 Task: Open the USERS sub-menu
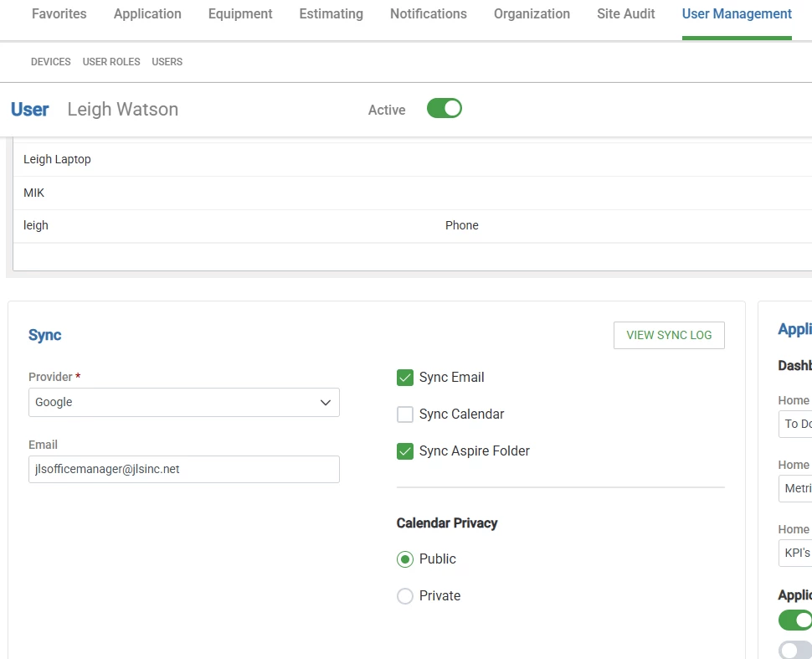[167, 62]
